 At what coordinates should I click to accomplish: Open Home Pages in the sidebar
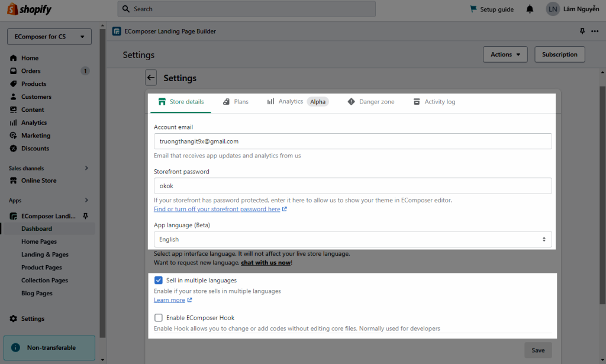39,241
